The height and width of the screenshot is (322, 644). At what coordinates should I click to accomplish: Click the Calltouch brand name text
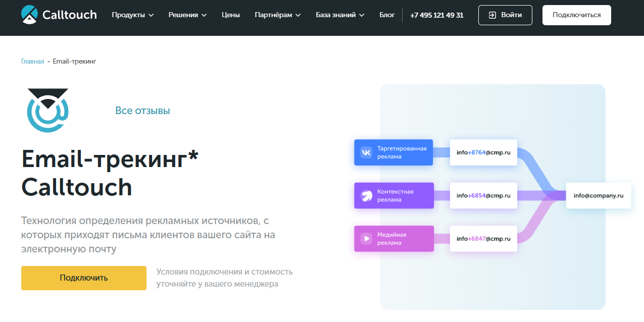coord(70,15)
